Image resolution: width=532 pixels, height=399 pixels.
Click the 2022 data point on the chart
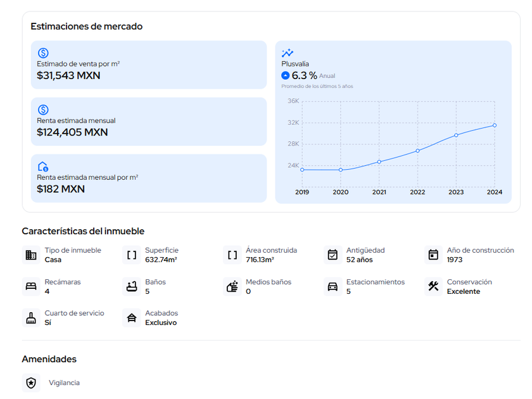pyautogui.click(x=417, y=151)
